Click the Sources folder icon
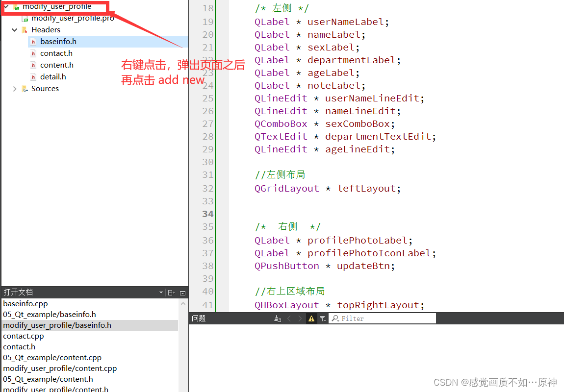The height and width of the screenshot is (392, 564). [x=25, y=89]
